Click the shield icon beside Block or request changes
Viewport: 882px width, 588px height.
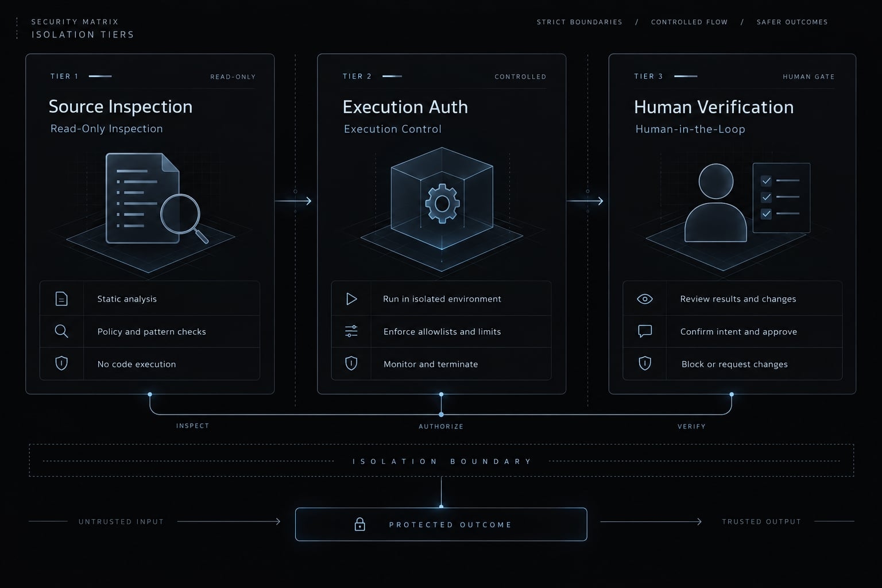coord(645,363)
